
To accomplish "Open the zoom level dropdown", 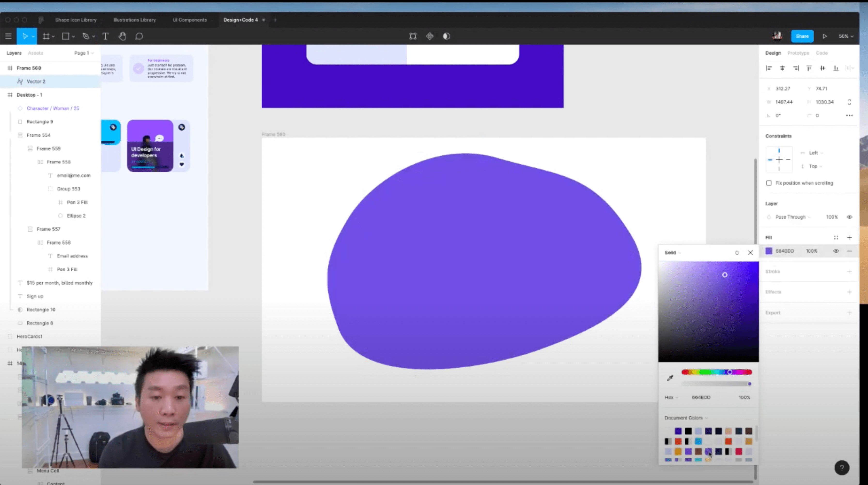I will [x=845, y=36].
